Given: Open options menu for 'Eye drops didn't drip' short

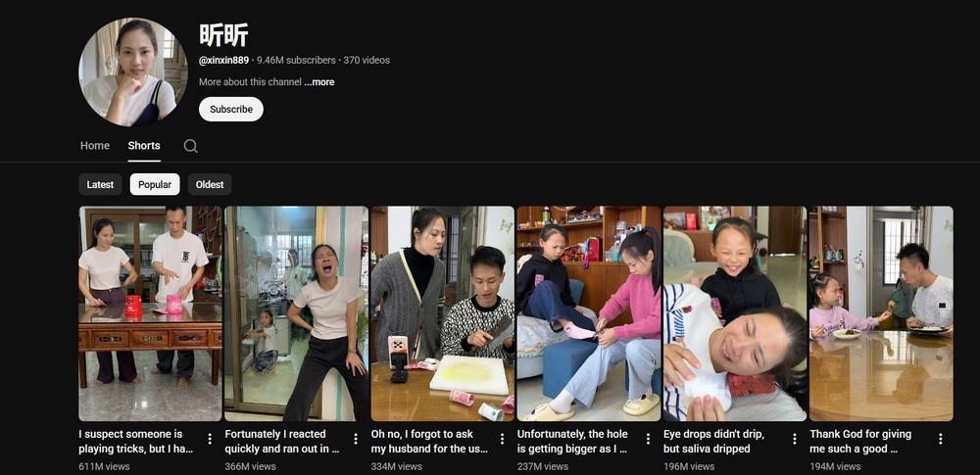Looking at the screenshot, I should click(x=794, y=439).
